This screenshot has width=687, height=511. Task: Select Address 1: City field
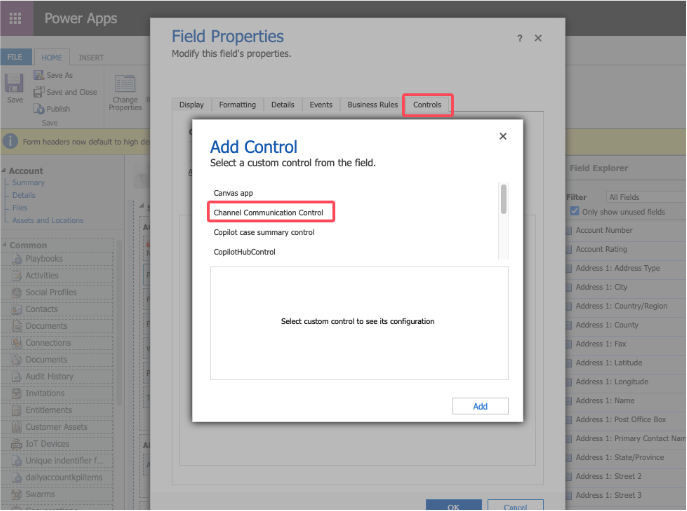coord(602,287)
